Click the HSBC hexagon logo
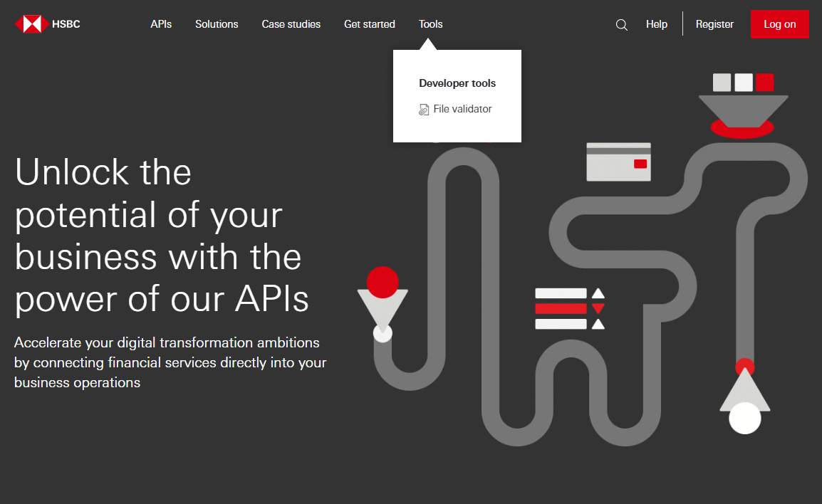 tap(31, 24)
